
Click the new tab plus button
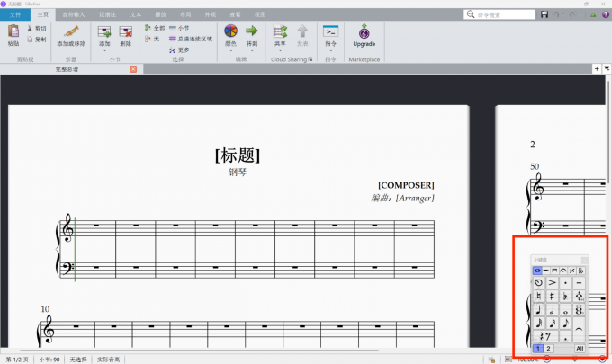pyautogui.click(x=597, y=68)
